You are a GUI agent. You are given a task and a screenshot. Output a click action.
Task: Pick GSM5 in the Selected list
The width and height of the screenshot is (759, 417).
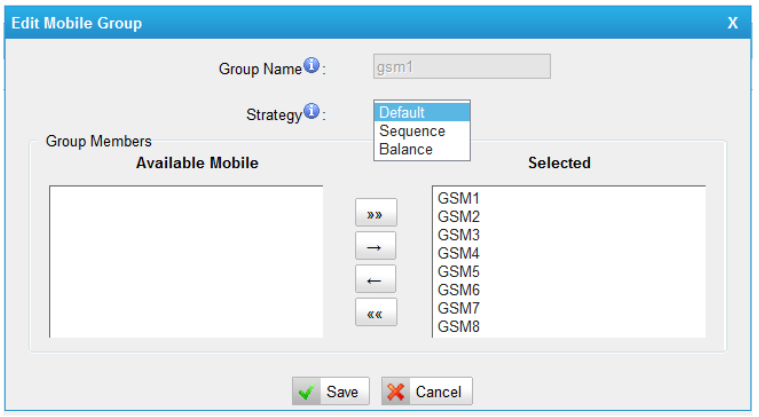tap(459, 271)
